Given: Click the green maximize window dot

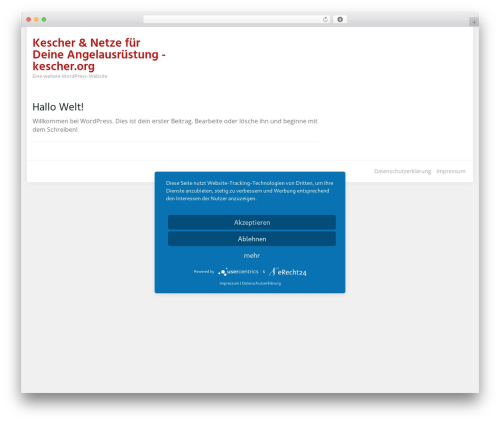Looking at the screenshot, I should coord(44,20).
